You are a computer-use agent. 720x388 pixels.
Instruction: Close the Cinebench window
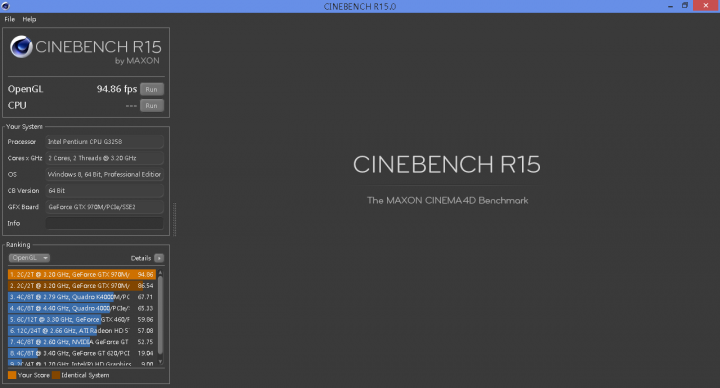pos(706,6)
